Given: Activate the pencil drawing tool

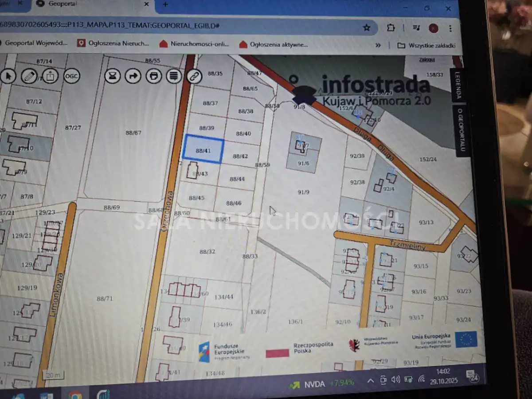Looking at the screenshot, I should (x=29, y=76).
